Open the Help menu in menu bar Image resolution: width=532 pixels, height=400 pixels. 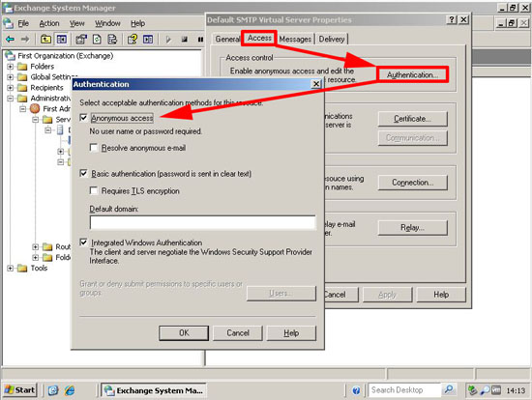coord(137,23)
